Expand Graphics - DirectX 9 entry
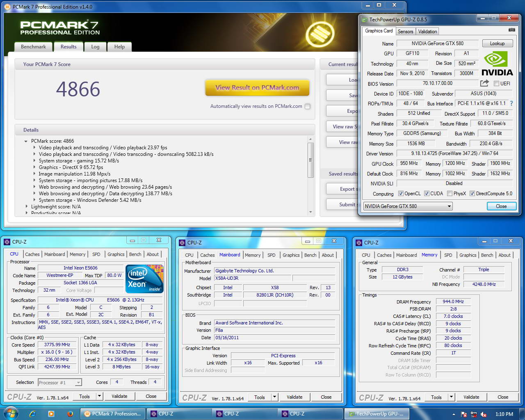Screen dimensions: 525x420 click(34, 167)
